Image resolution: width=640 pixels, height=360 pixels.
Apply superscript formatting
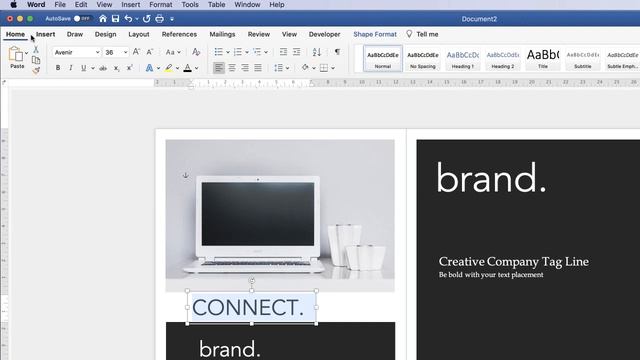click(129, 68)
